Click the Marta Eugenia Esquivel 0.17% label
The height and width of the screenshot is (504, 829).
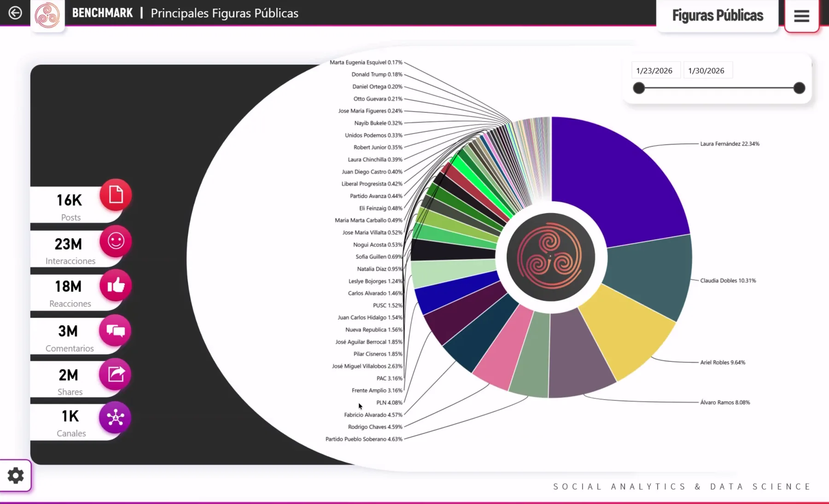[x=366, y=62]
